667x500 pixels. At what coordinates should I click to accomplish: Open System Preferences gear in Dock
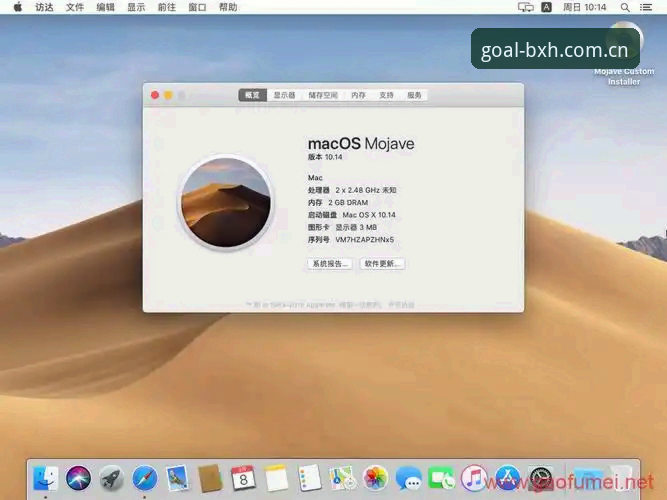pos(540,478)
